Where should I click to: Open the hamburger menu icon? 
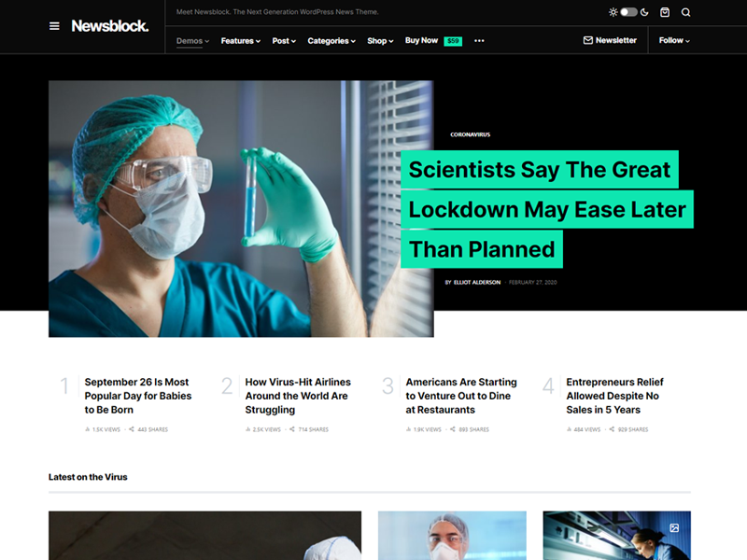tap(54, 26)
